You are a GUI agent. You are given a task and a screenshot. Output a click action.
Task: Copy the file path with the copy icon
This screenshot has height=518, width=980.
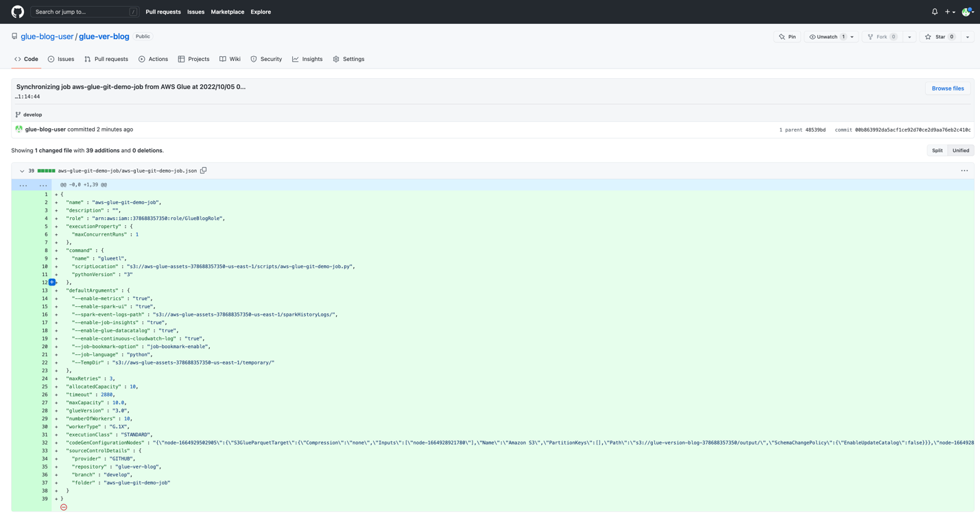tap(204, 171)
